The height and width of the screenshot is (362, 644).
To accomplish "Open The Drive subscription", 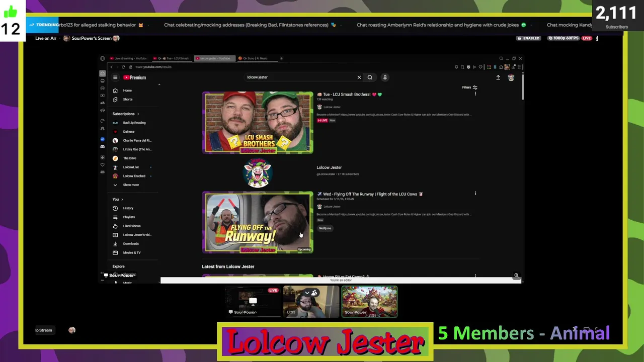I will 125,158.
